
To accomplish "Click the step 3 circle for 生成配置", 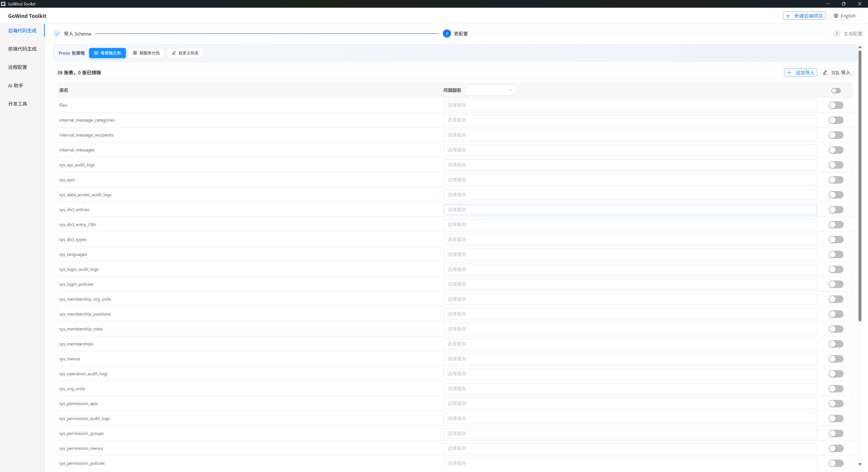I will 837,34.
